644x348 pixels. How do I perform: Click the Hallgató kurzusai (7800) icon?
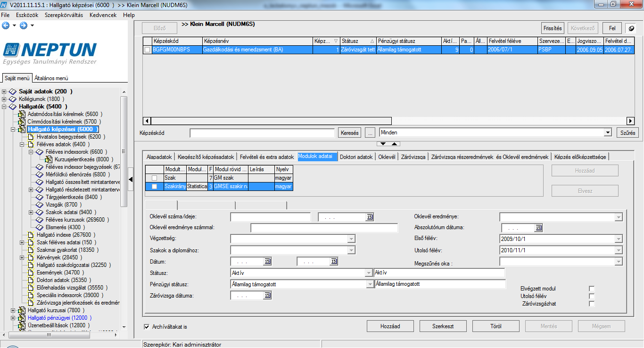pyautogui.click(x=22, y=310)
